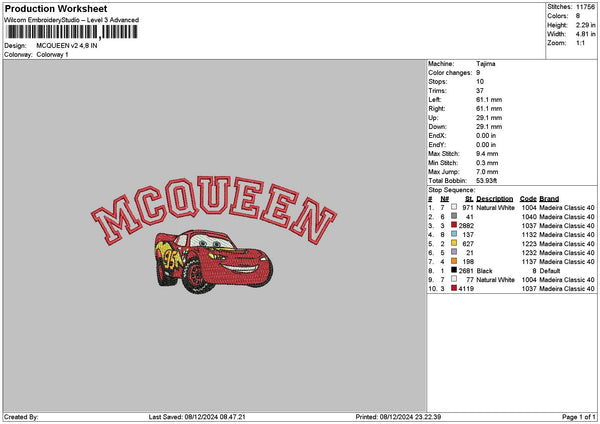
Task: Click stitch count 2681 in stop 8
Action: pyautogui.click(x=466, y=271)
